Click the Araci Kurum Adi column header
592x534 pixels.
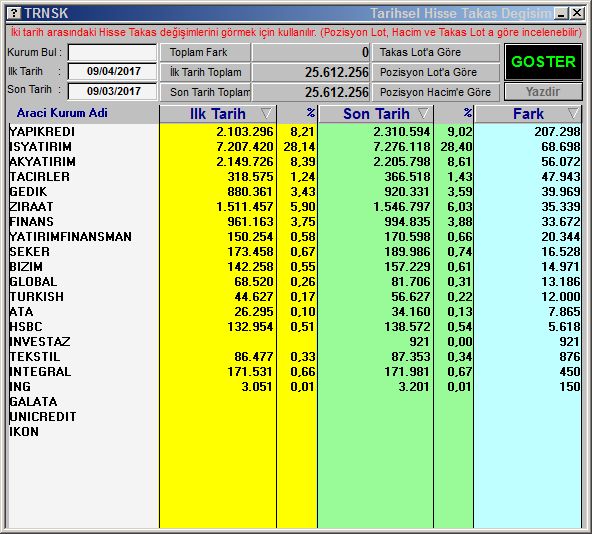62,113
